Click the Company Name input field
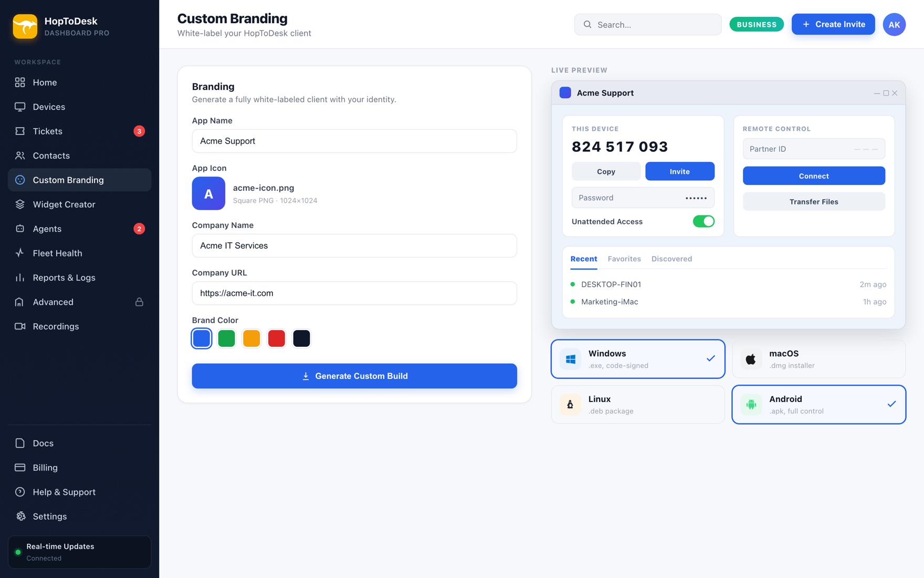Viewport: 924px width, 578px height. (x=354, y=245)
